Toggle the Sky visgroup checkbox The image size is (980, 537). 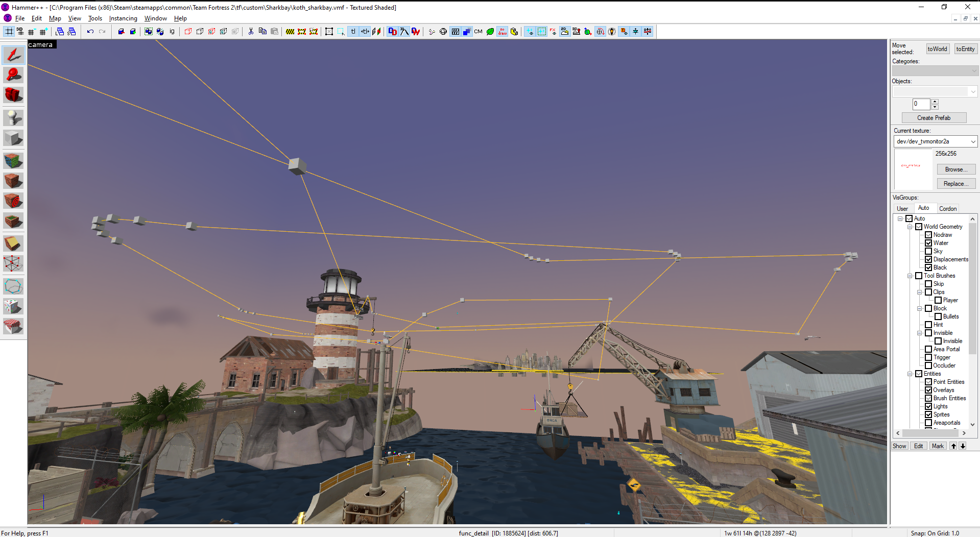(928, 251)
